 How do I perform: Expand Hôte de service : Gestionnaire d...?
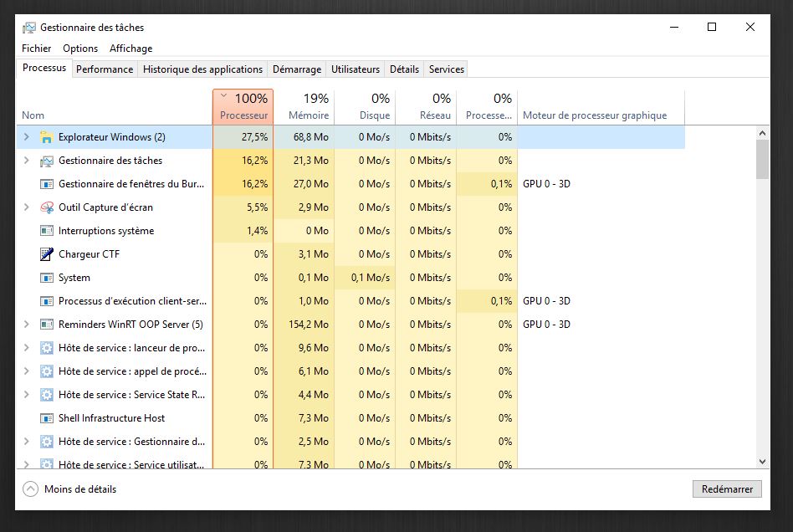click(26, 442)
